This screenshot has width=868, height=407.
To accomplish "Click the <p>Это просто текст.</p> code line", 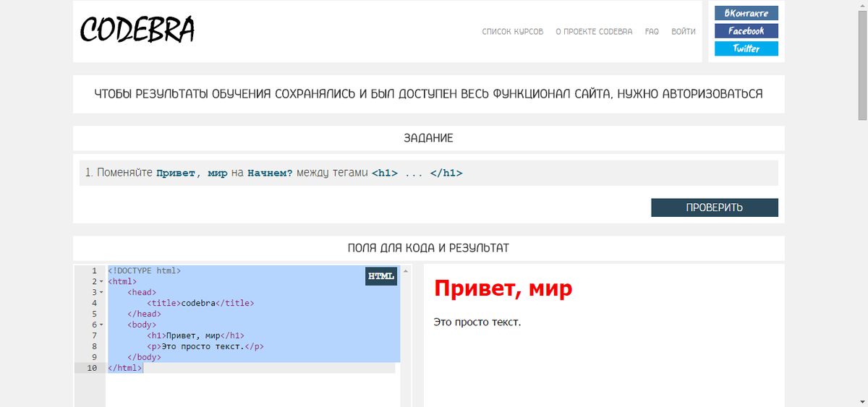I will tap(205, 346).
